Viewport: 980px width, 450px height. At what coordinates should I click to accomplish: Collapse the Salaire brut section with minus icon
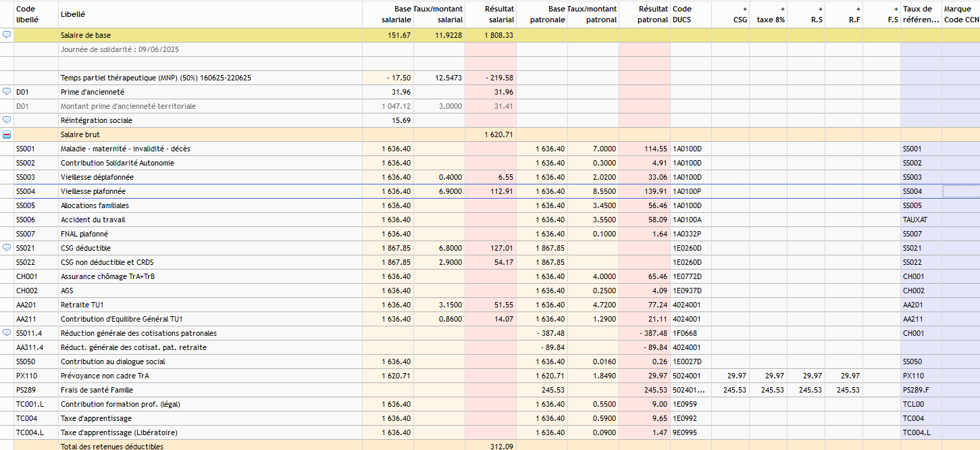[x=7, y=134]
